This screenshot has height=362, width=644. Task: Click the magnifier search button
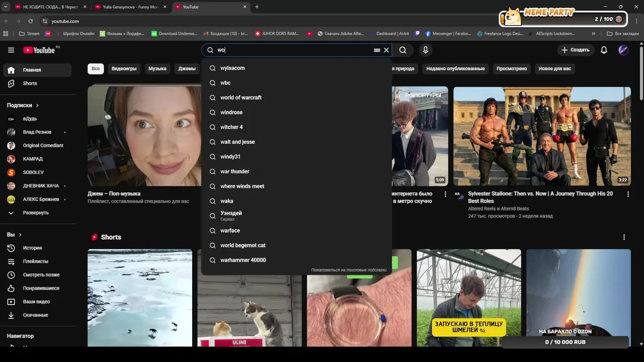click(x=403, y=50)
